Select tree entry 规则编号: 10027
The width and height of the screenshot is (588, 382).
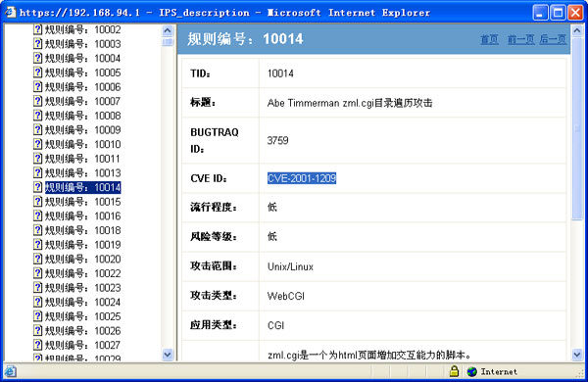[83, 345]
